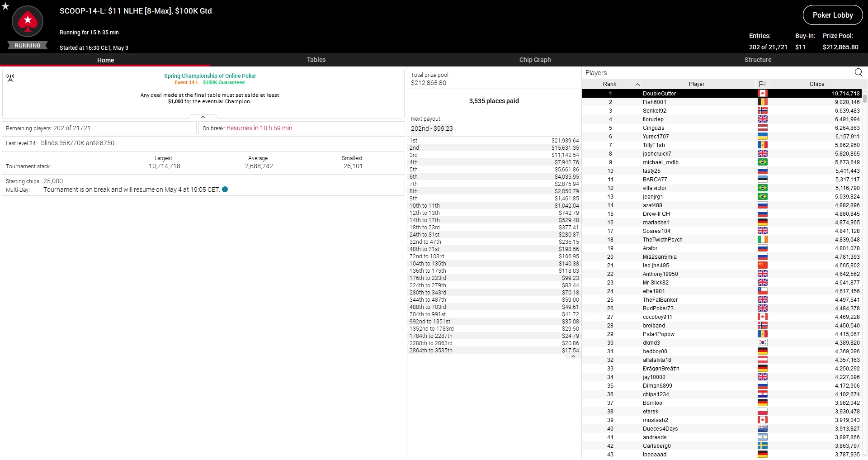Click the RUNNING status badge

28,45
